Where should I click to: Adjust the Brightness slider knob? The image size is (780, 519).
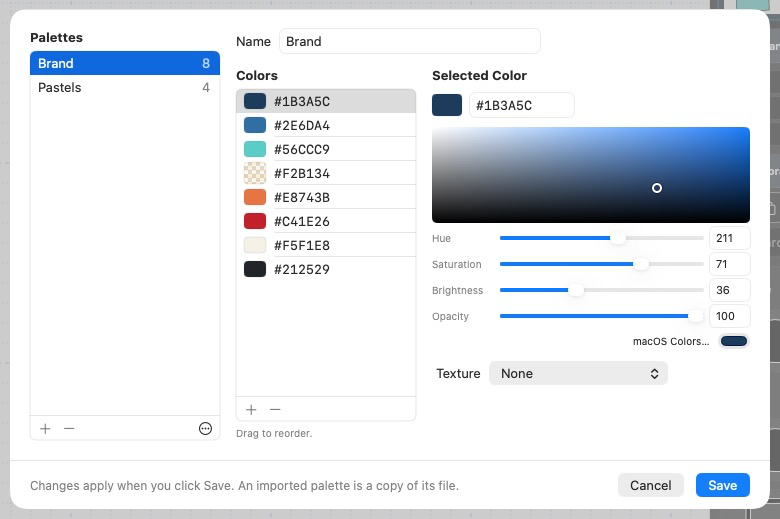coord(576,290)
